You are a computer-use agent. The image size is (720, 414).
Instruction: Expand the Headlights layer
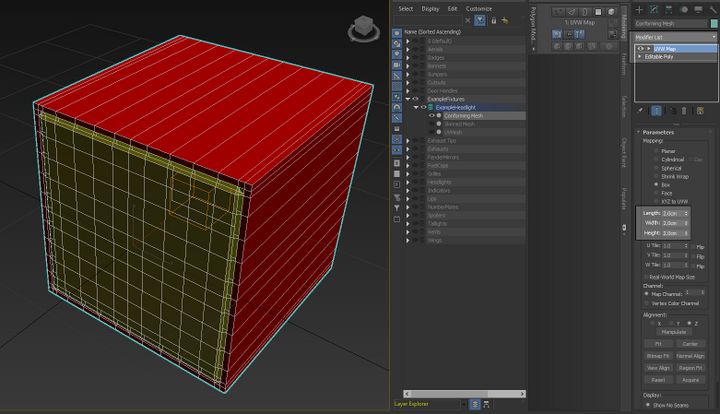(x=408, y=182)
